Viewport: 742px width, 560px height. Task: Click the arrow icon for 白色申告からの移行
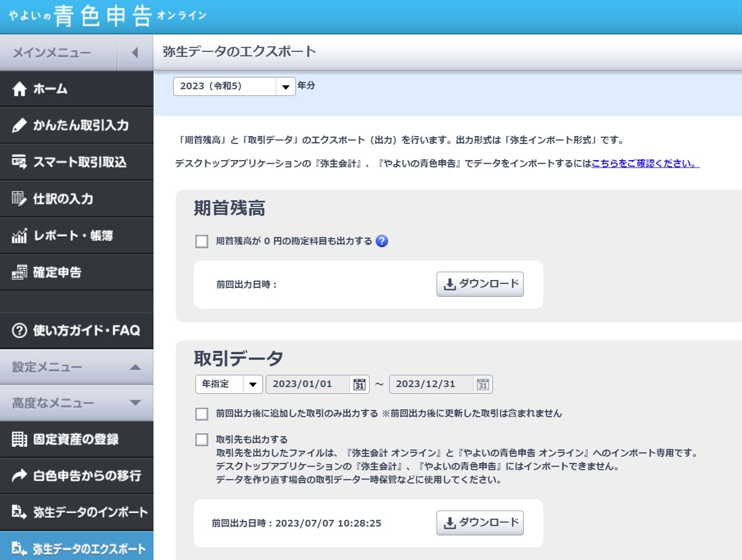(20, 475)
